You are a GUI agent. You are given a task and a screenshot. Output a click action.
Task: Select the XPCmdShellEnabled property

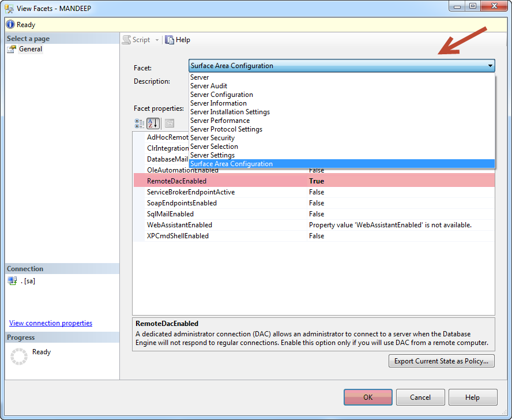(178, 236)
